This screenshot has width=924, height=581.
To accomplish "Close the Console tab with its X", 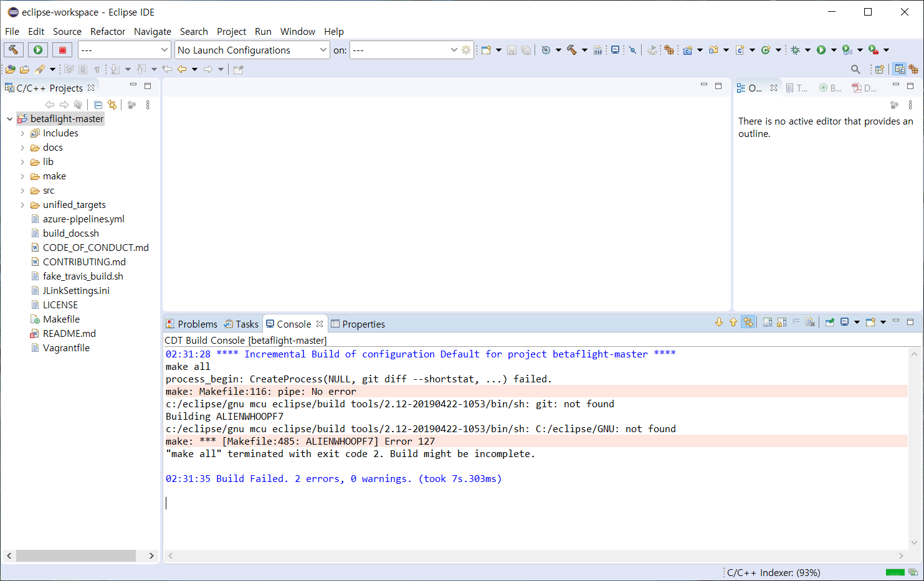I will pyautogui.click(x=320, y=324).
